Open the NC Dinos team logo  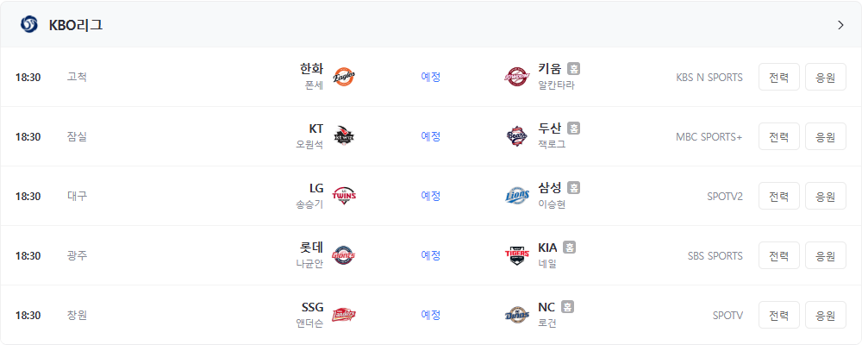click(x=517, y=315)
